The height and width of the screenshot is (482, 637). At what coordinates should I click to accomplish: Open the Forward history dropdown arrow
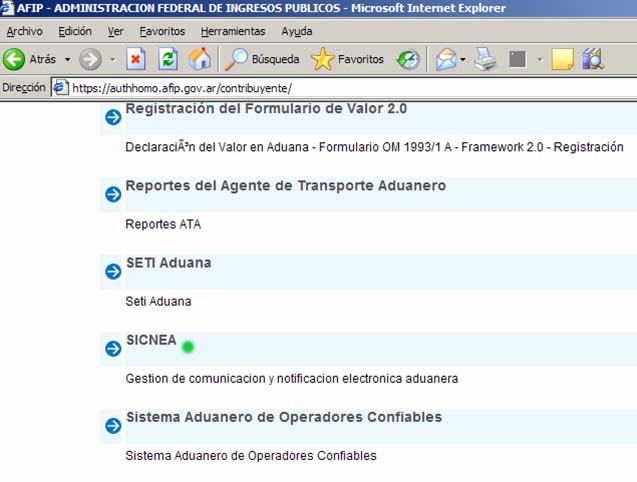coord(113,59)
